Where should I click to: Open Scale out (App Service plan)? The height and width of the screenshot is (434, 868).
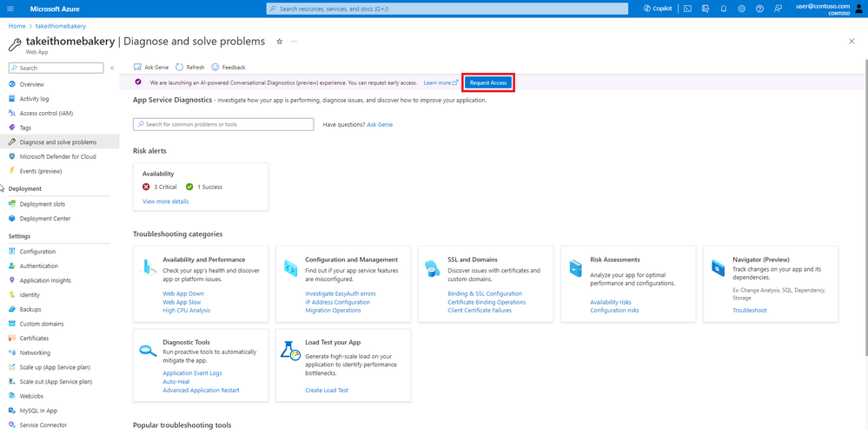point(56,381)
